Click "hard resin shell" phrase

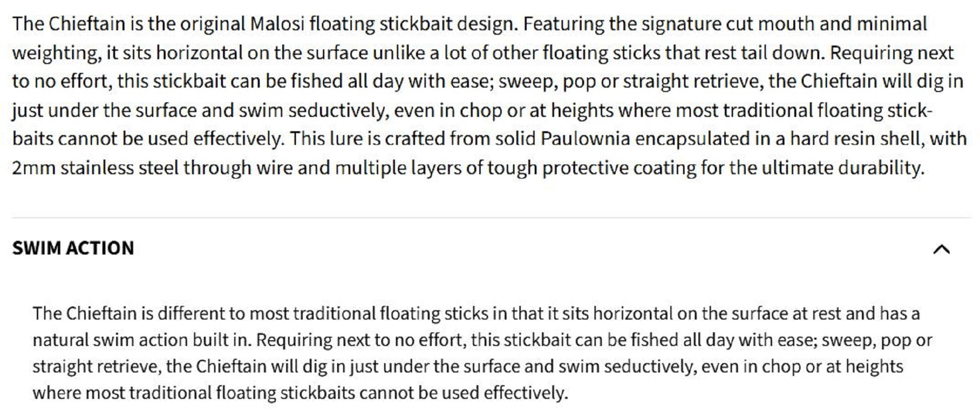(x=857, y=139)
